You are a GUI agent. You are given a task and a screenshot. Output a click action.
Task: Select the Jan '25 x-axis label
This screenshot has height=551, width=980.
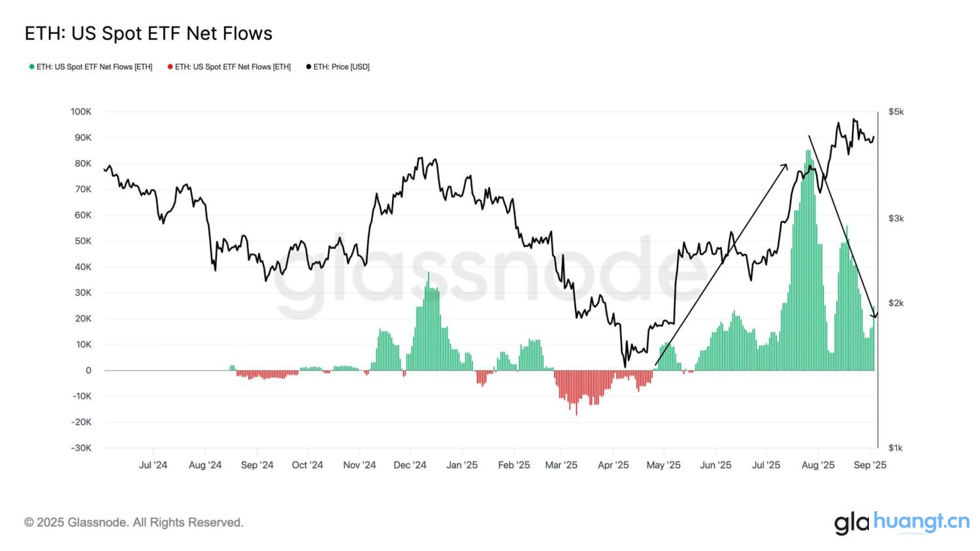pyautogui.click(x=462, y=465)
